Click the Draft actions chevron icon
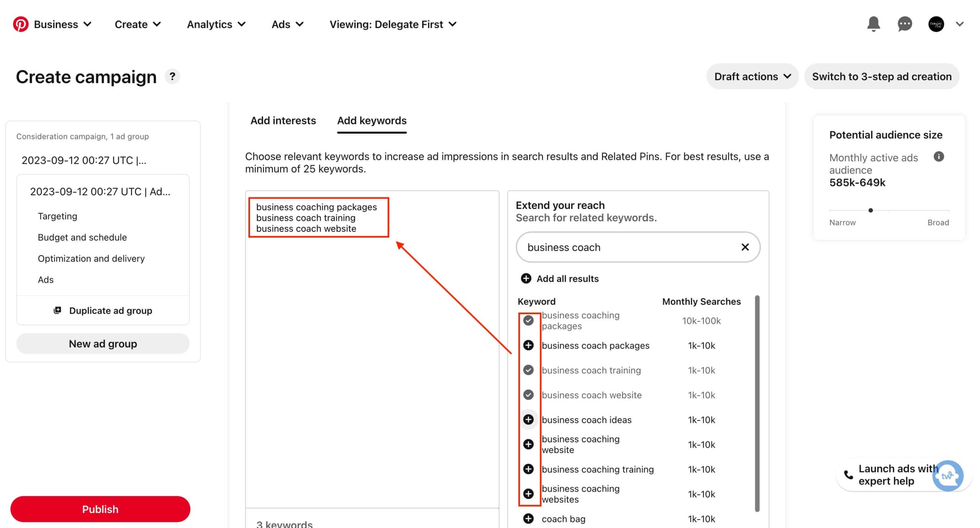Screen dimensions: 980x528 click(788, 77)
